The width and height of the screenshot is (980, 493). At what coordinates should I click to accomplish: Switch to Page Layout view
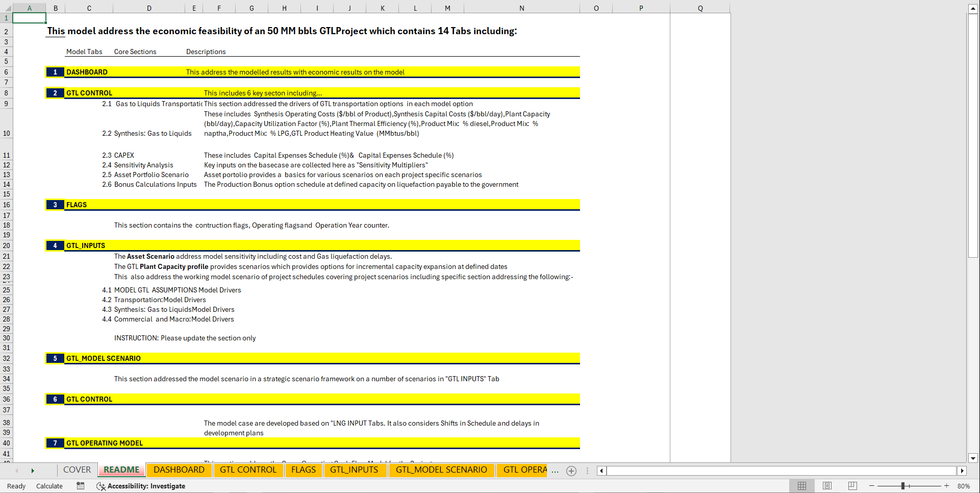pos(827,486)
